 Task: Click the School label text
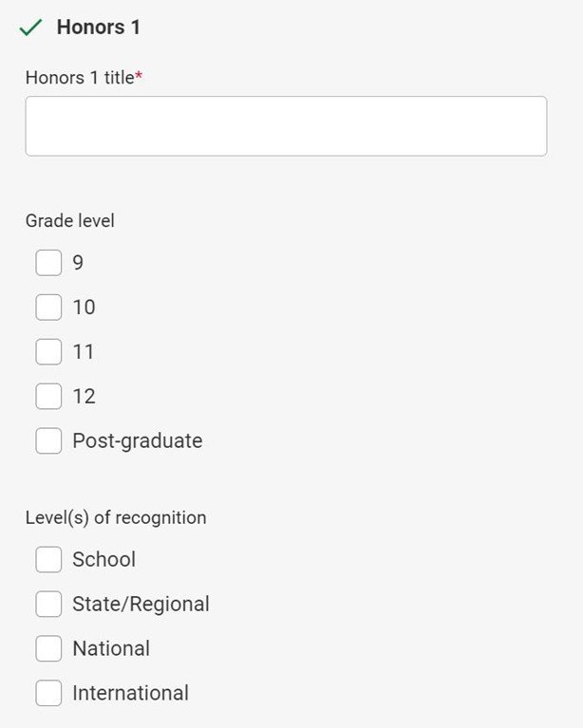[x=103, y=560]
